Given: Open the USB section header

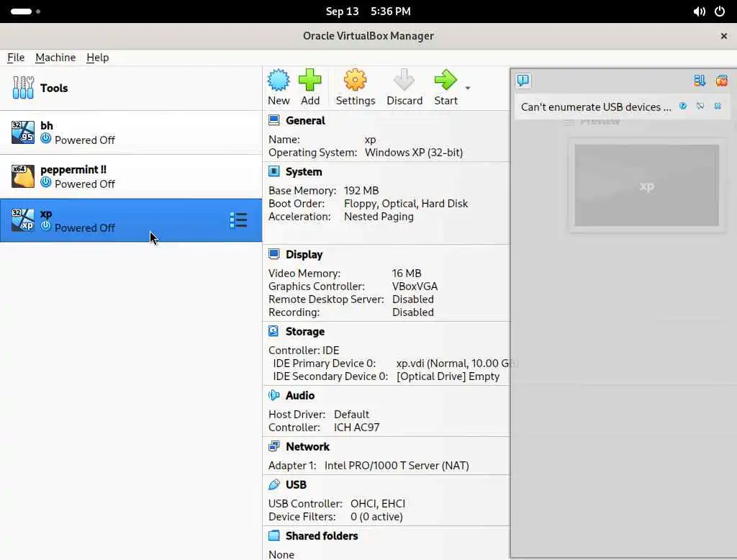Looking at the screenshot, I should 296,485.
